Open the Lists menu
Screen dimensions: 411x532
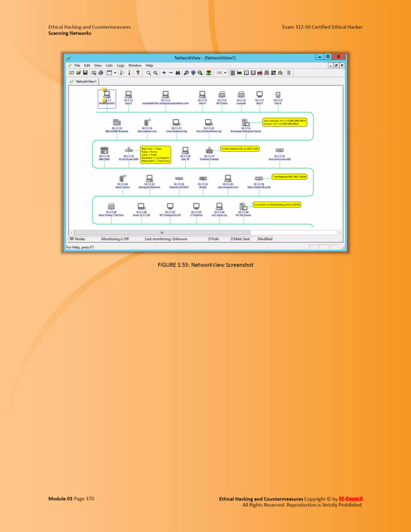tap(109, 65)
